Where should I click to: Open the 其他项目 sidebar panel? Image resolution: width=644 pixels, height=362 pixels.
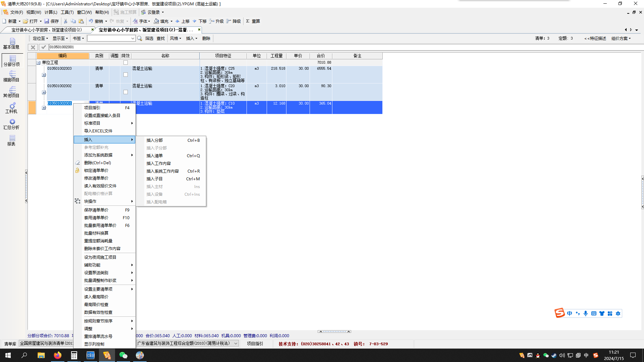click(x=11, y=92)
